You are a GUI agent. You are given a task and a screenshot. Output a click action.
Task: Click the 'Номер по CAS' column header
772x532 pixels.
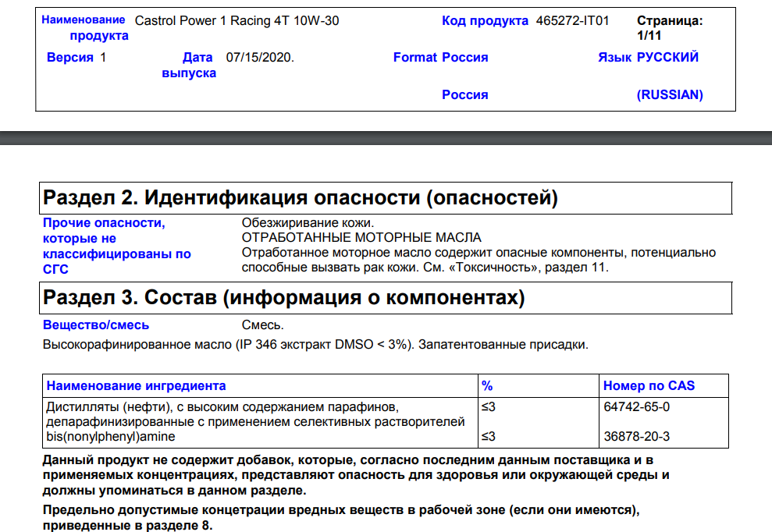click(649, 386)
